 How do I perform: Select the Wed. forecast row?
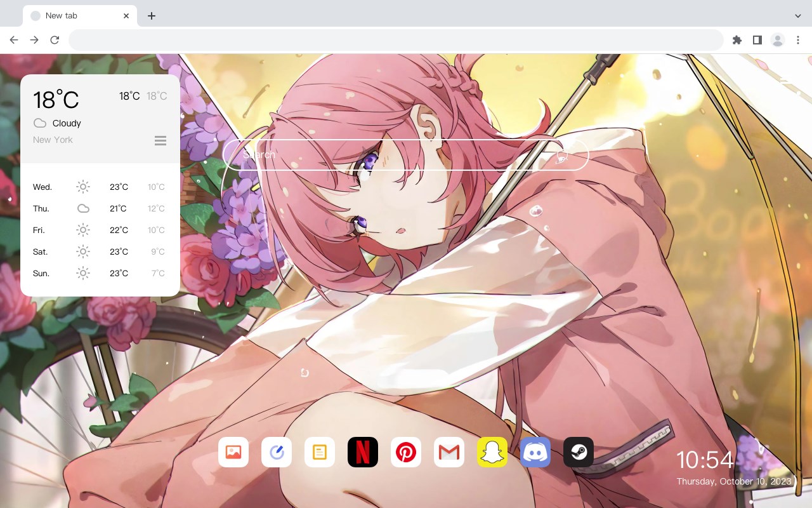(100, 187)
